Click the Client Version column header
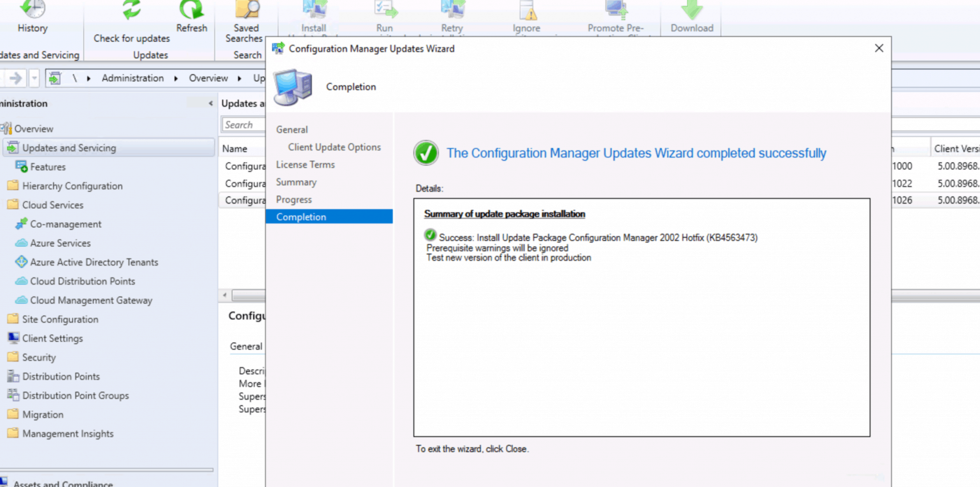Image resolution: width=980 pixels, height=487 pixels. pyautogui.click(x=956, y=149)
